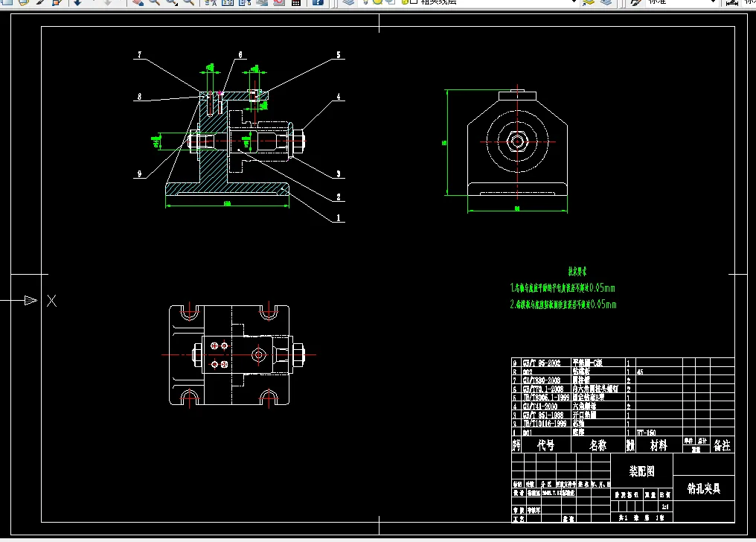Select balloon number 1 in the section view

pyautogui.click(x=339, y=218)
